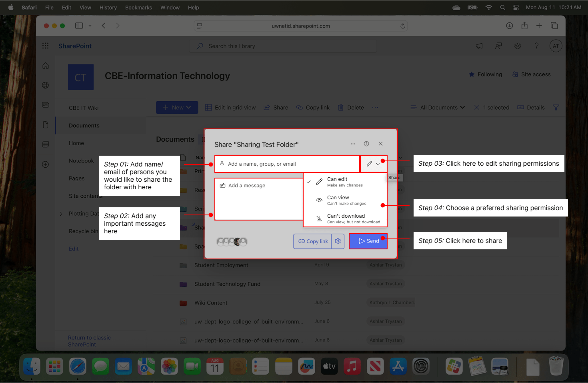Open the Bookmarks menu in menu bar

coord(138,8)
